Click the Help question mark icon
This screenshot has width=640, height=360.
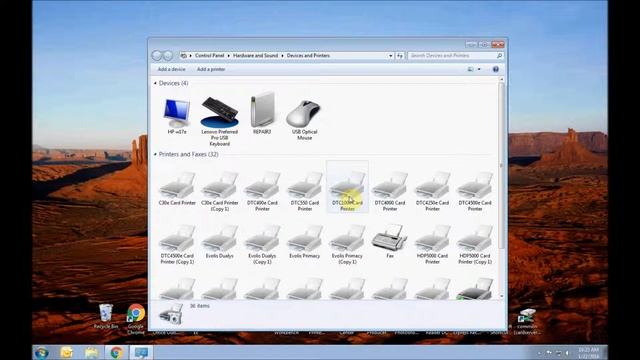496,69
